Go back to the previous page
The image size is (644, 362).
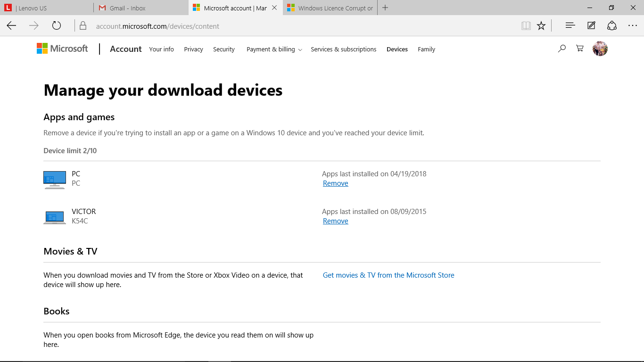tap(11, 26)
